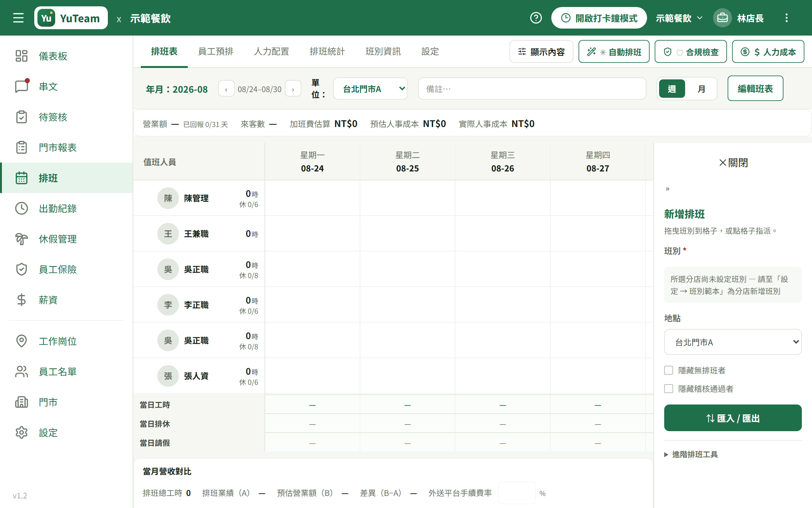Click the 08/24–08/30 date range text
812x508 pixels.
259,89
